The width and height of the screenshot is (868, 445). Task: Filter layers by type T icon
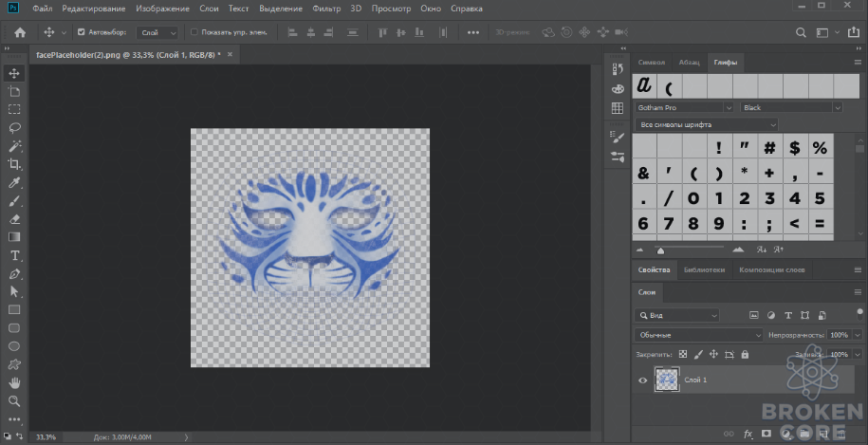click(x=788, y=315)
